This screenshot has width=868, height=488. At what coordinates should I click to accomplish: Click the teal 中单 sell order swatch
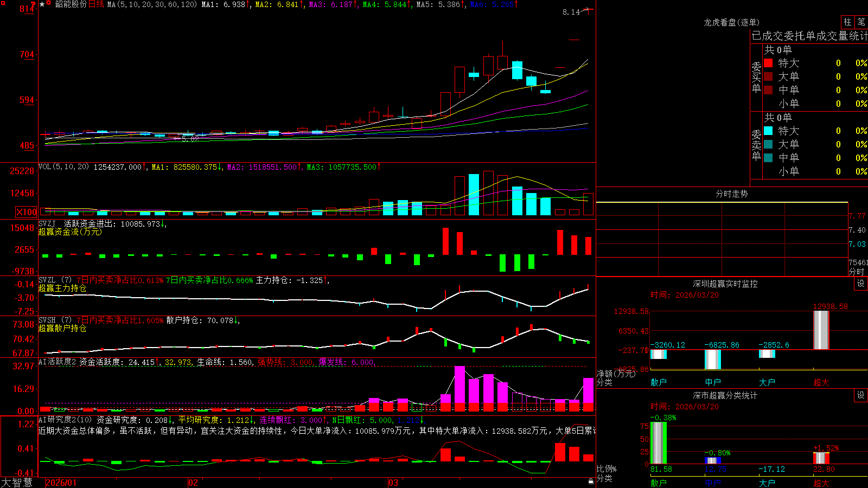pos(768,158)
